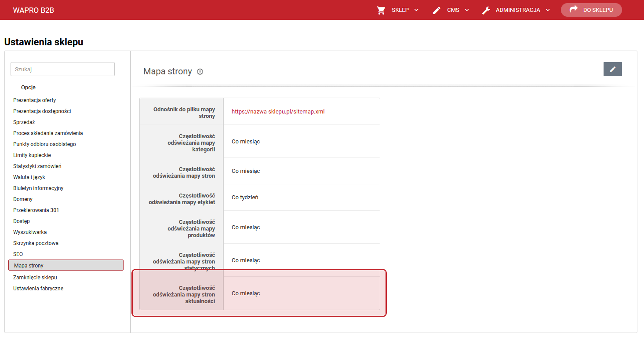The image size is (644, 344).
Task: Open Ustawienia fabryczne section
Action: pyautogui.click(x=38, y=289)
